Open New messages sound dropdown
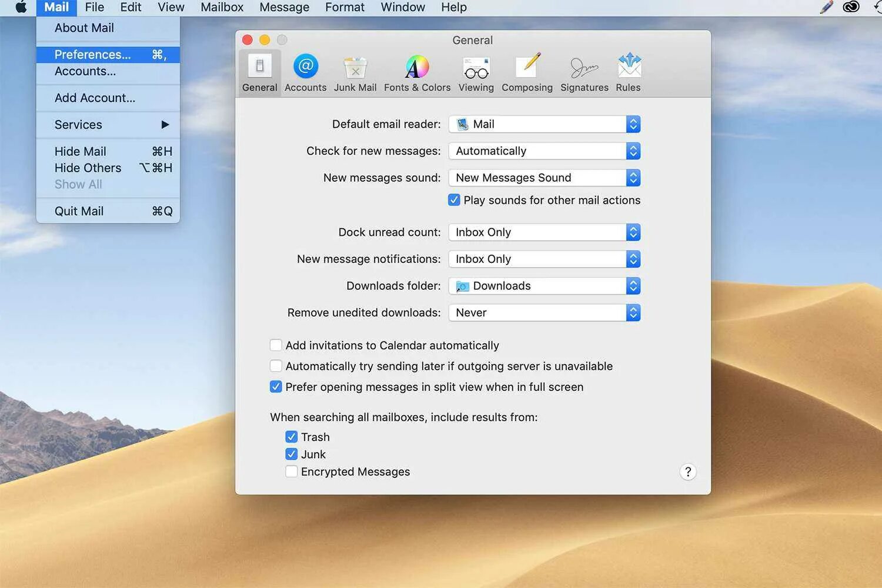 [544, 178]
